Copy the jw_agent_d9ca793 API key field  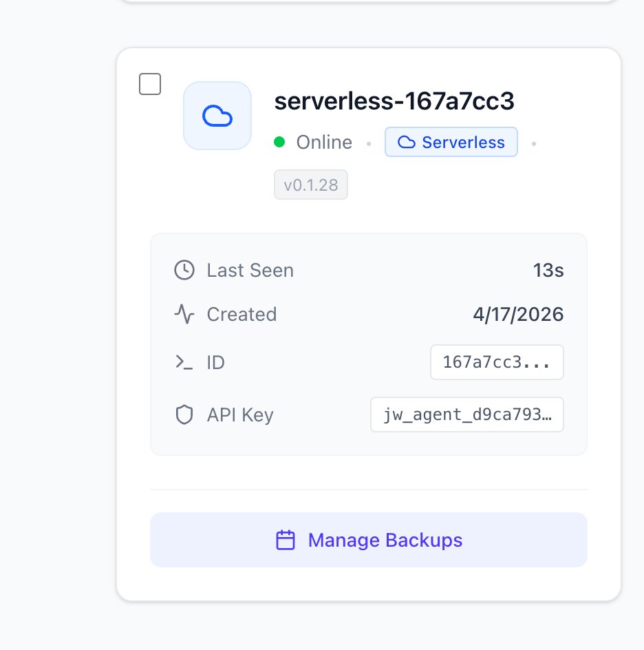pos(467,415)
